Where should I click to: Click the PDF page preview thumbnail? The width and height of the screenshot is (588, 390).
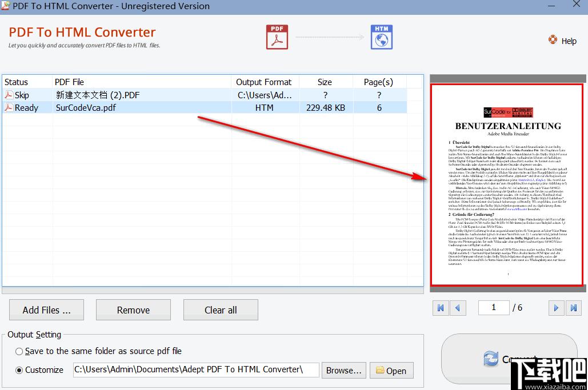507,184
